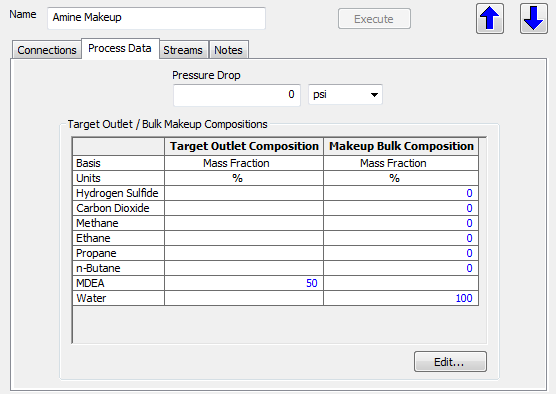Select MDEA target outlet value 50
This screenshot has height=394, width=556.
[244, 283]
